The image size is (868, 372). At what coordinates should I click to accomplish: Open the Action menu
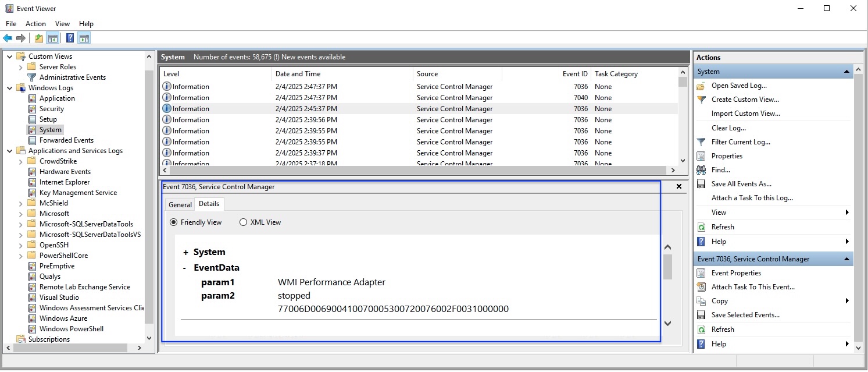click(x=35, y=24)
